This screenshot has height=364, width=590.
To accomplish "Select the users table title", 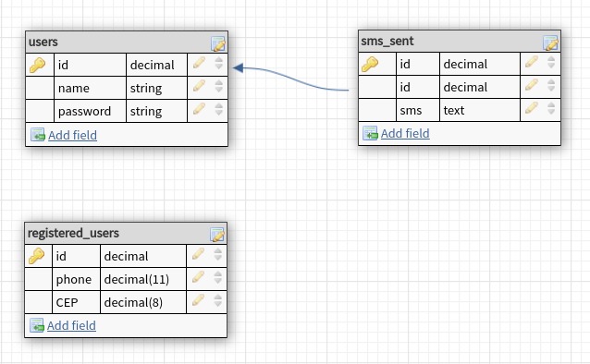I will [x=43, y=42].
